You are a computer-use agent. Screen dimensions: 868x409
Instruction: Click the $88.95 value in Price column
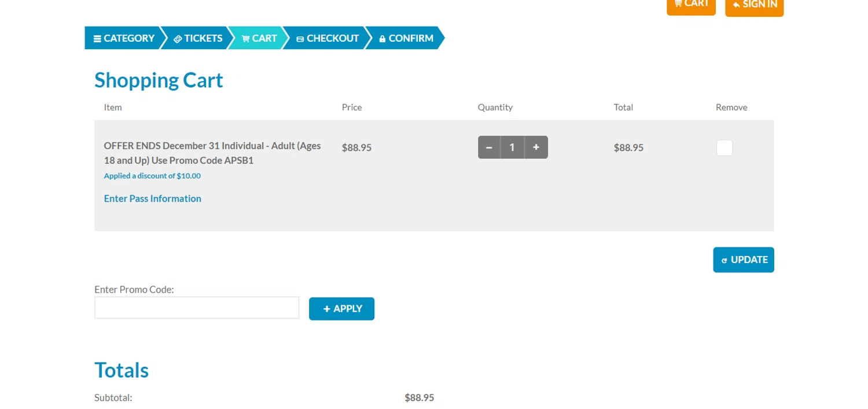(x=356, y=148)
